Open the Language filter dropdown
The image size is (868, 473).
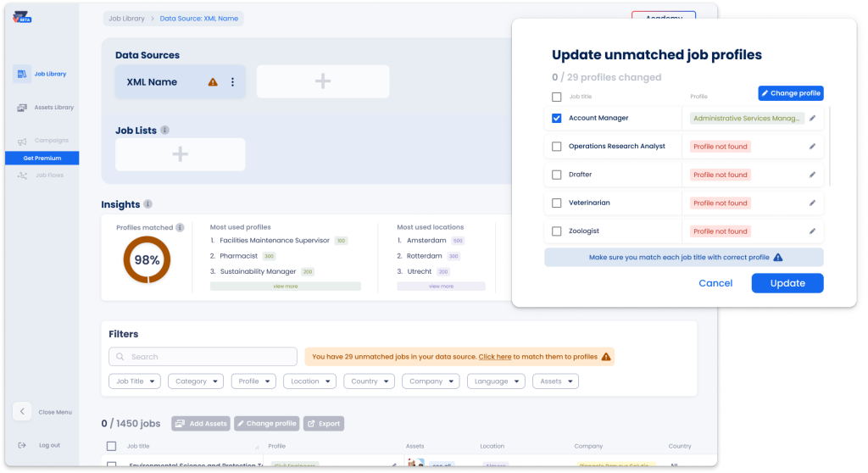coord(496,381)
